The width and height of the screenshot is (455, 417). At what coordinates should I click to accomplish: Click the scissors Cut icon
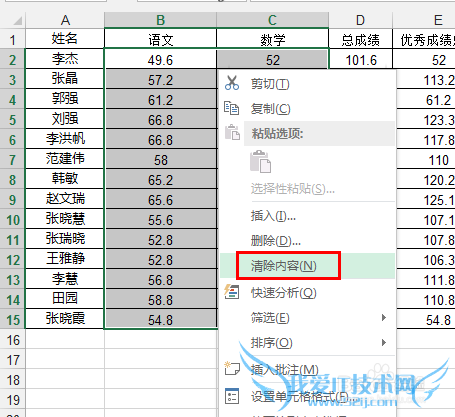click(232, 83)
